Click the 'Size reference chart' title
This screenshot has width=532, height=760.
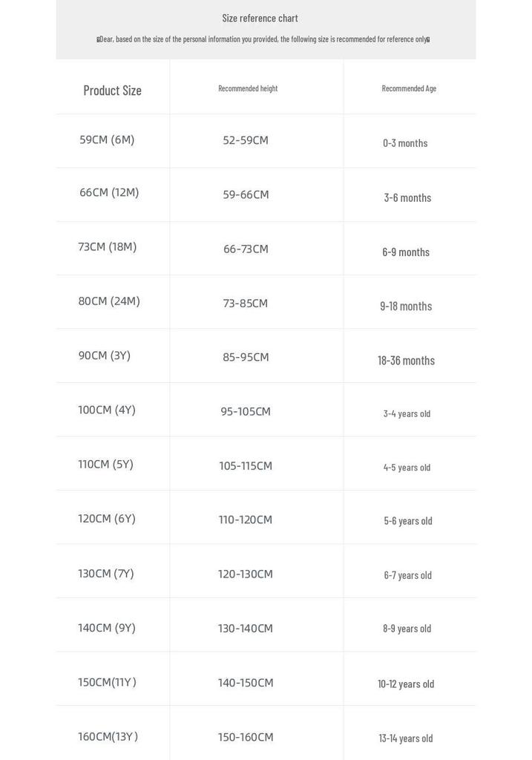[x=260, y=19]
